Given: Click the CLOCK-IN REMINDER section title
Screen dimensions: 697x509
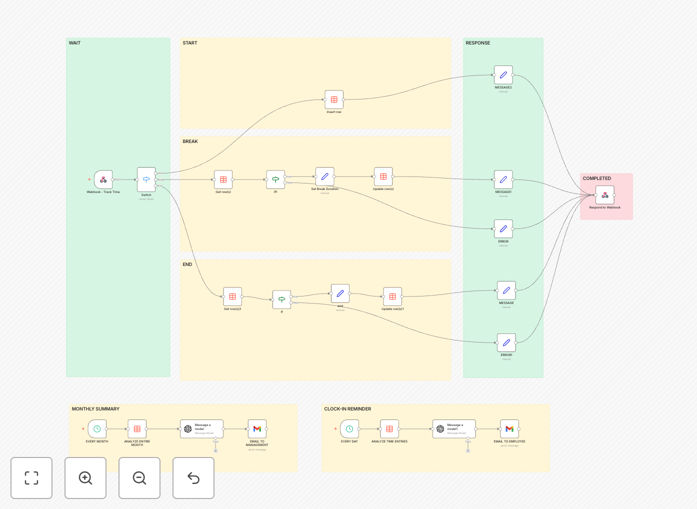Looking at the screenshot, I should click(x=348, y=409).
